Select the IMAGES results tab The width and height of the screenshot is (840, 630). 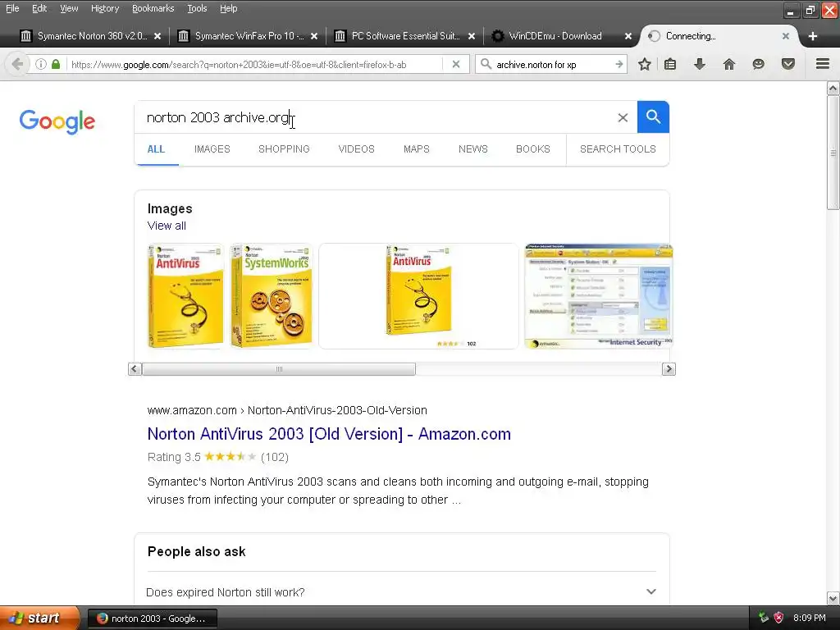[x=212, y=149]
